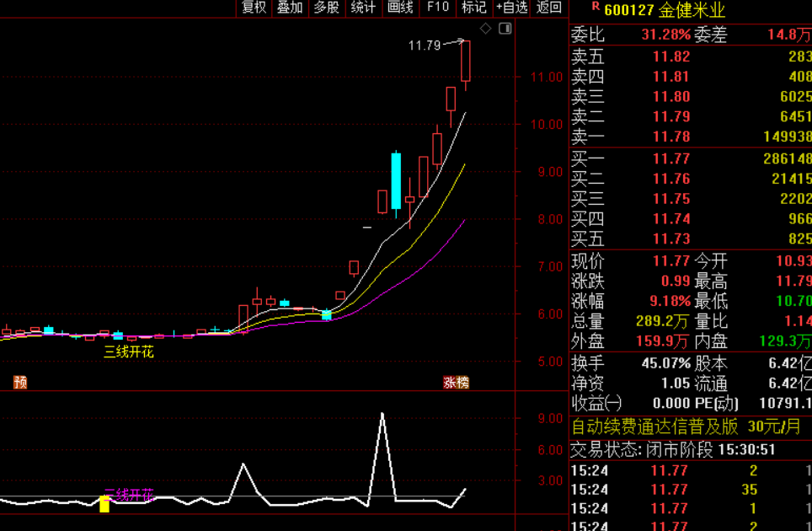The width and height of the screenshot is (812, 531).
Task: Click the 最低 10.70 value
Action: tap(793, 301)
